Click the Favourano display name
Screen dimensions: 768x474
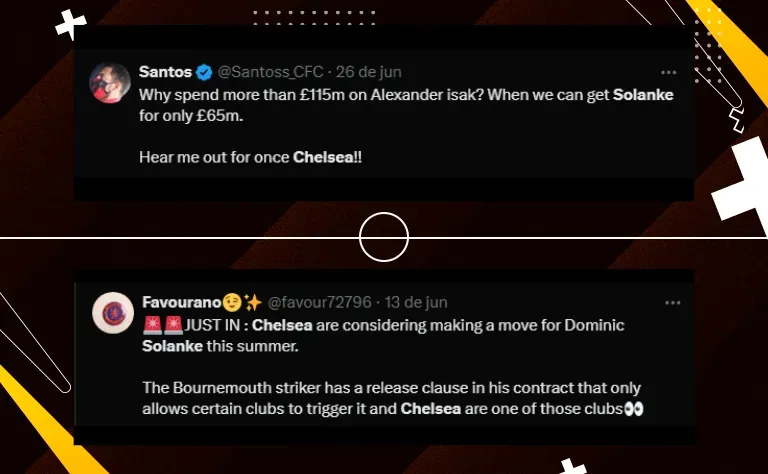click(x=182, y=302)
